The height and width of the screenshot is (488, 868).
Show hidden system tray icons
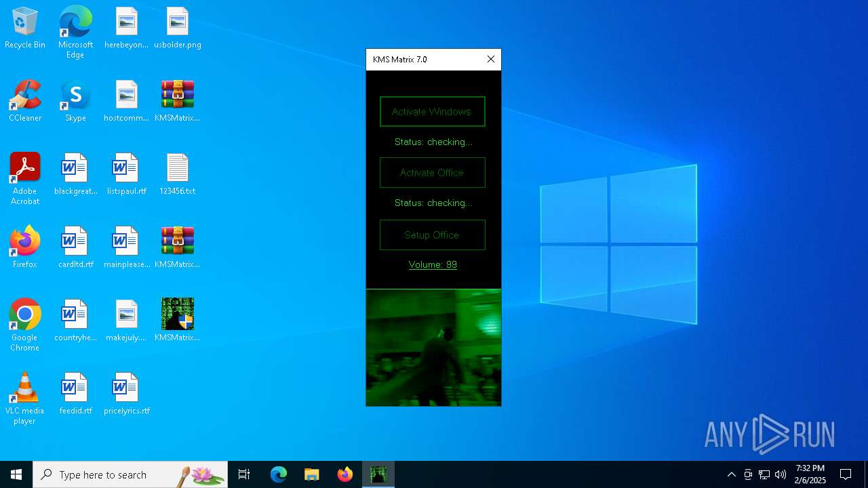coord(731,474)
